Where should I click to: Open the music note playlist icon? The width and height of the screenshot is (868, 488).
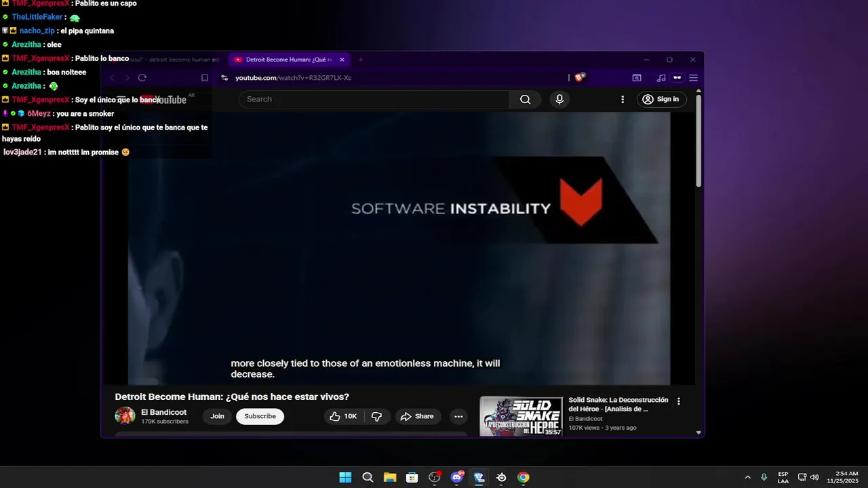(x=661, y=78)
